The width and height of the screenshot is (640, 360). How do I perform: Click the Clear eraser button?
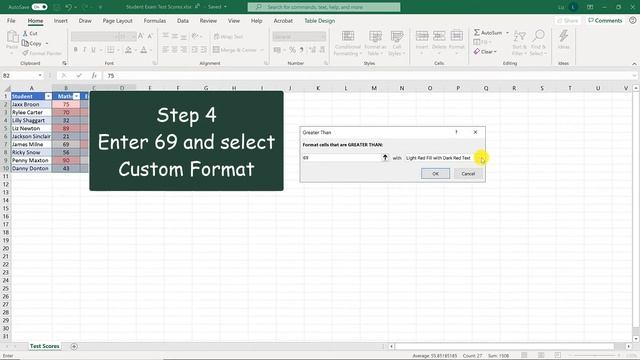485,52
